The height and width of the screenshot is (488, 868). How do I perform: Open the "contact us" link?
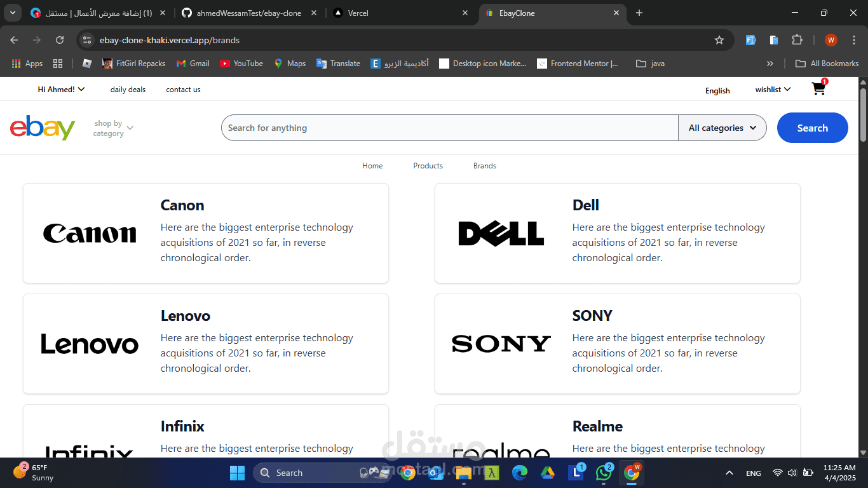[x=183, y=90]
